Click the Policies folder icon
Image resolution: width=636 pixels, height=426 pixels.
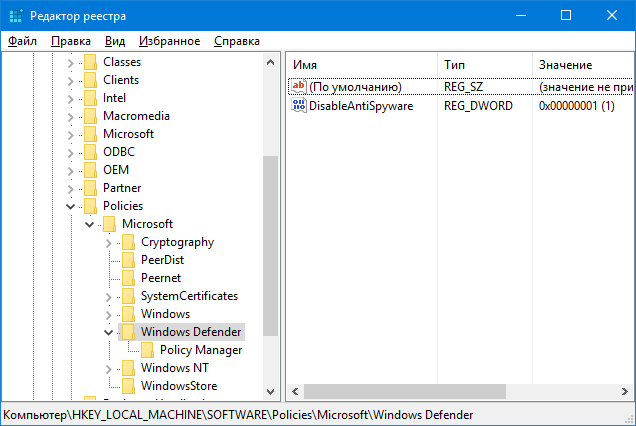pos(90,206)
